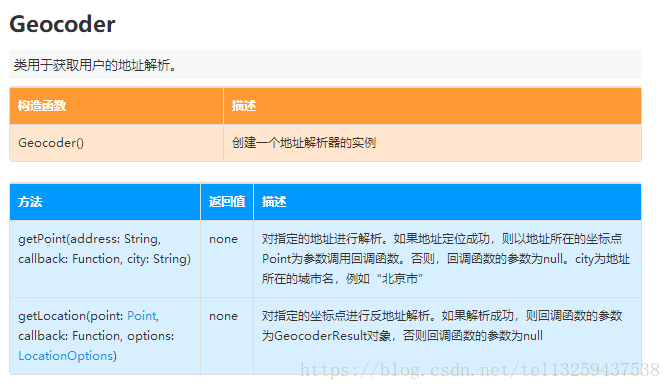Click the getPoint method signature cell
The height and width of the screenshot is (390, 671).
coord(105,259)
